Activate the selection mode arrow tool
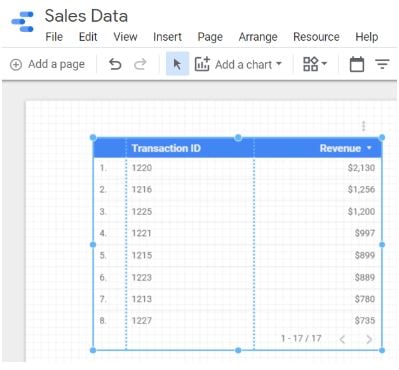The image size is (399, 370). coord(177,64)
